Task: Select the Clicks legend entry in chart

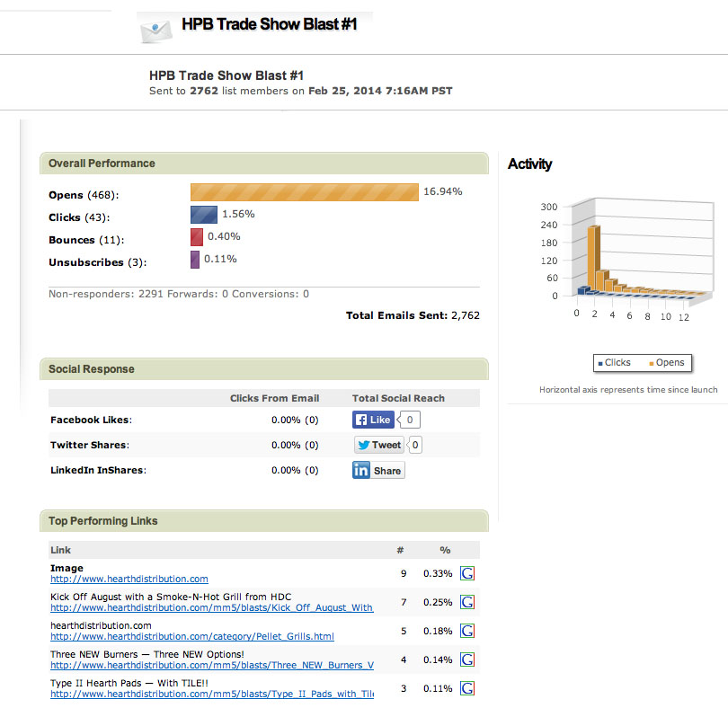Action: point(613,363)
